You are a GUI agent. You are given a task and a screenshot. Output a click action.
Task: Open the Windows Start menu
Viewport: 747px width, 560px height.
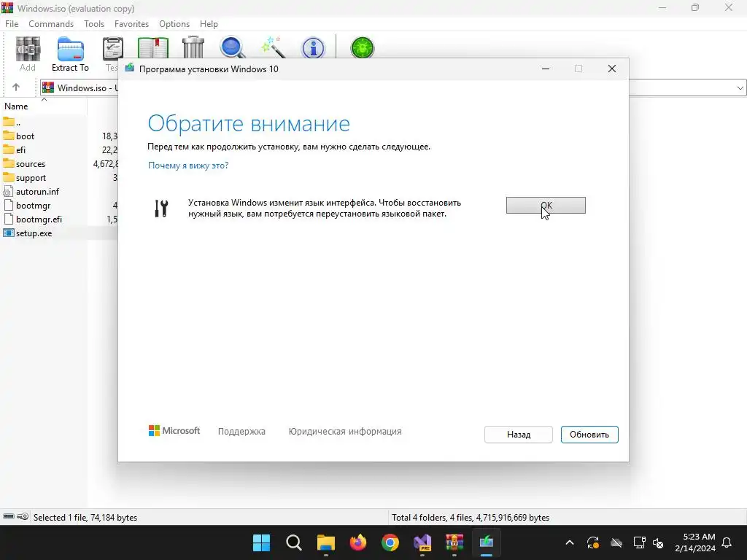pos(261,542)
